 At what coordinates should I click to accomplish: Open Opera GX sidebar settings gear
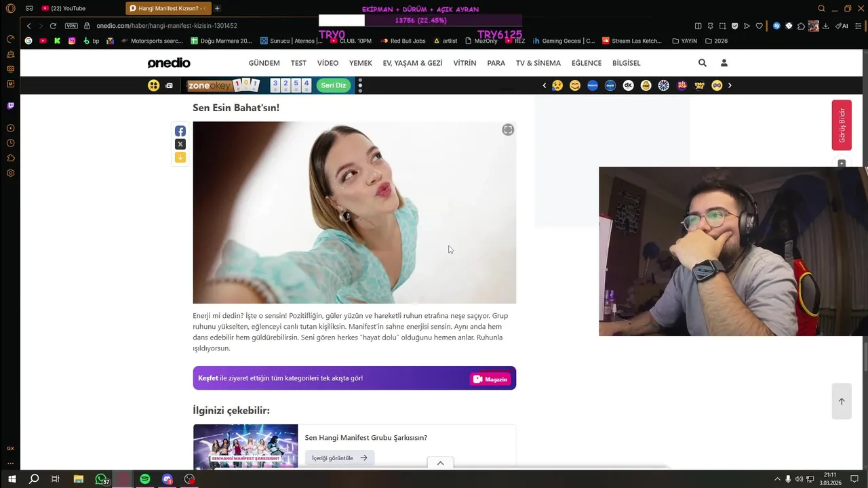click(10, 173)
